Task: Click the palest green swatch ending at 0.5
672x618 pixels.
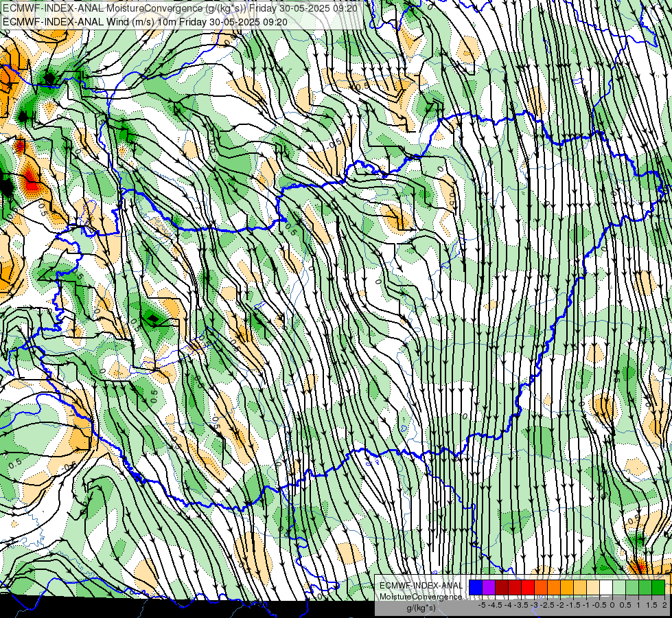Action: click(619, 588)
